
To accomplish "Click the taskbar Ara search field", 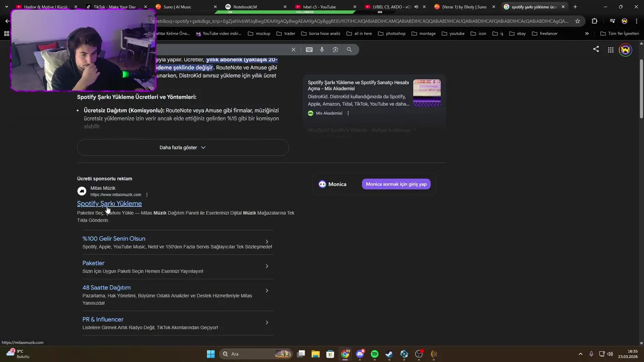I will click(257, 354).
